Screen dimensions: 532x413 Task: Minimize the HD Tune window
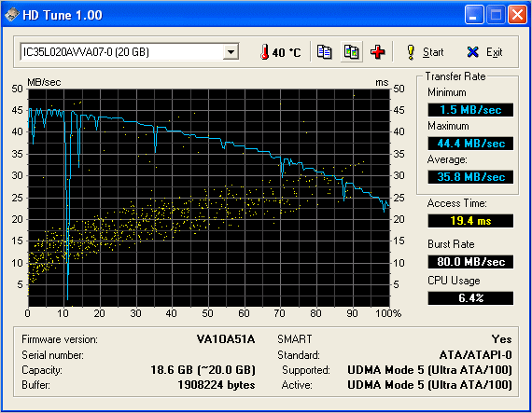(473, 15)
